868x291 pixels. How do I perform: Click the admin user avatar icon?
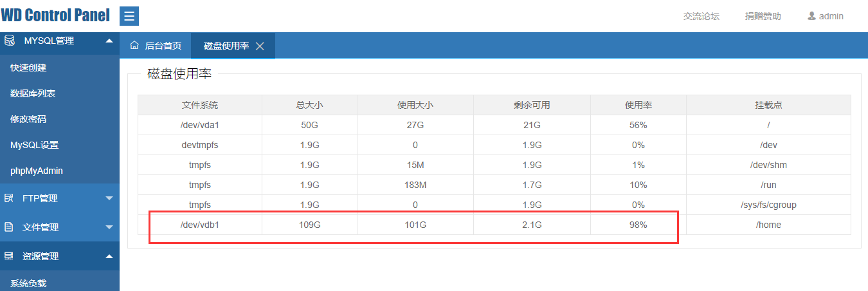[811, 16]
